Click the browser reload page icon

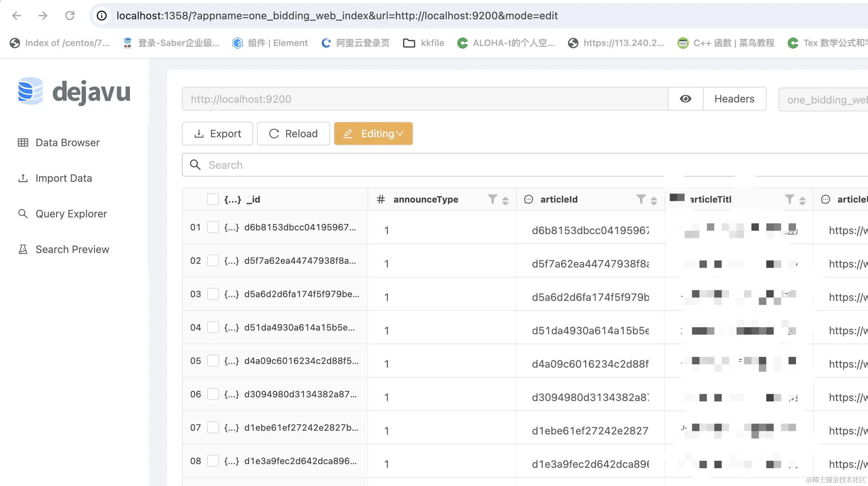tap(70, 16)
